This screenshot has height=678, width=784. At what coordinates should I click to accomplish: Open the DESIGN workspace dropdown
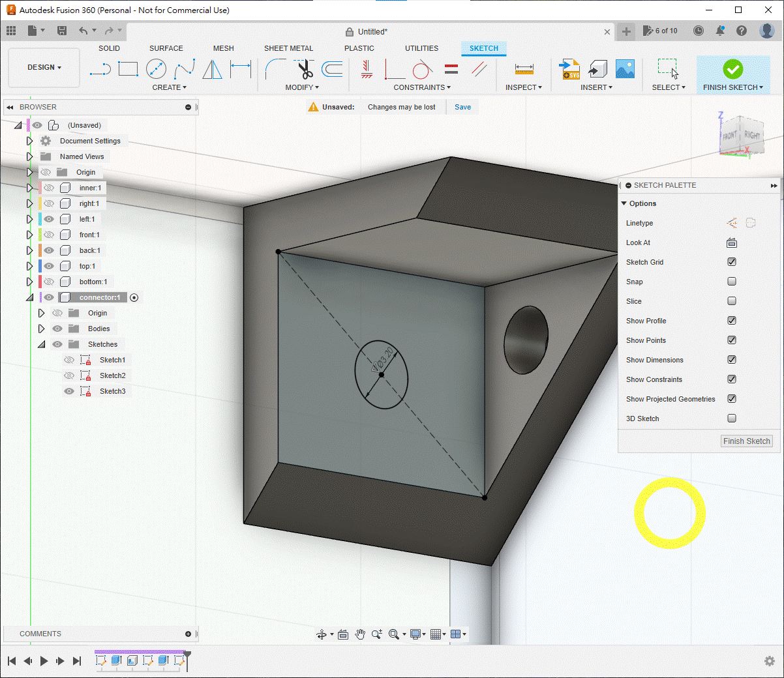pyautogui.click(x=44, y=67)
